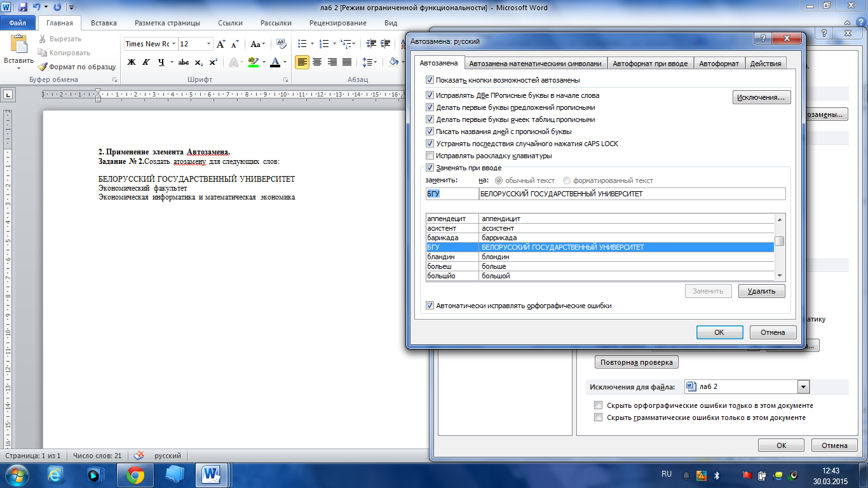This screenshot has height=488, width=868.
Task: Align text right
Action: [x=331, y=62]
